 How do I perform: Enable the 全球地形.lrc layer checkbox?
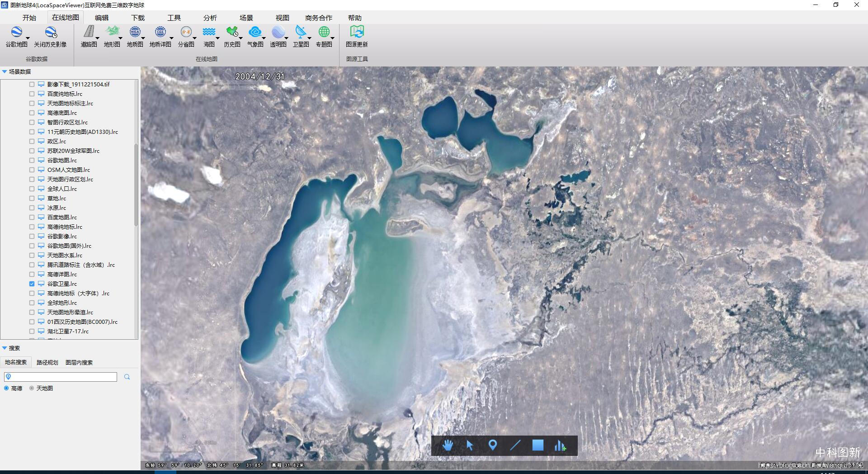[x=32, y=303]
